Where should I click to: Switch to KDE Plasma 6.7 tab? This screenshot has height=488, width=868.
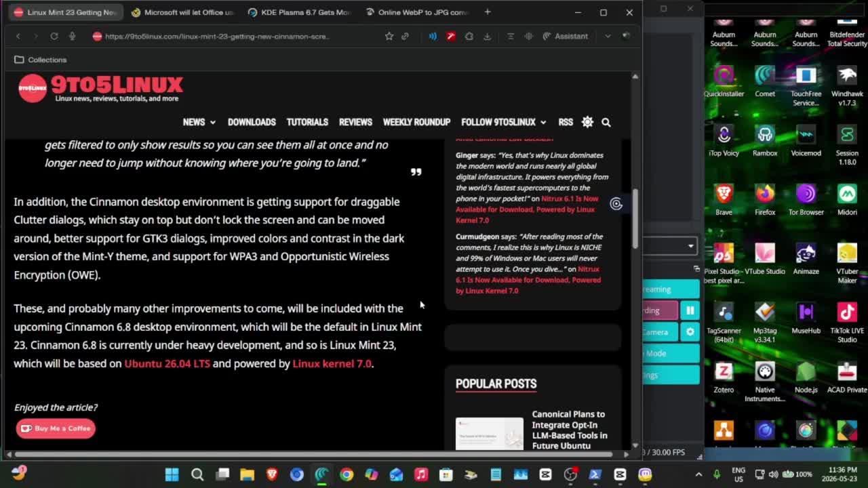coord(299,12)
